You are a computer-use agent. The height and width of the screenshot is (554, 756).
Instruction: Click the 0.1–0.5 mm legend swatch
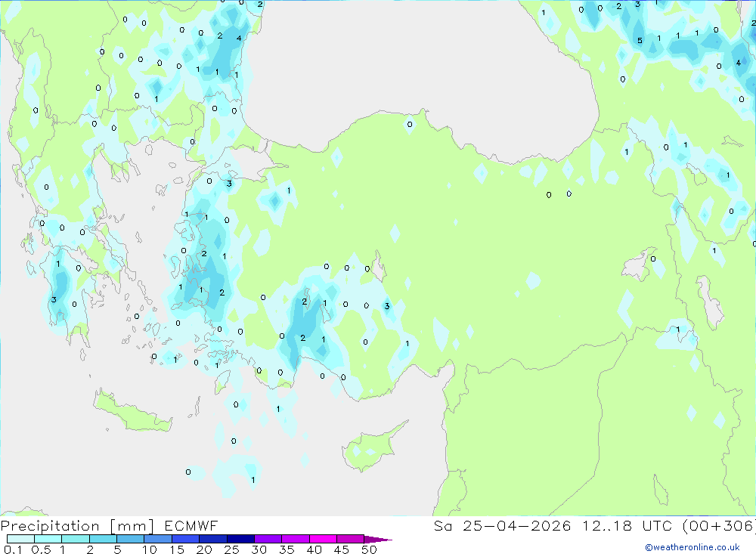click(x=20, y=539)
